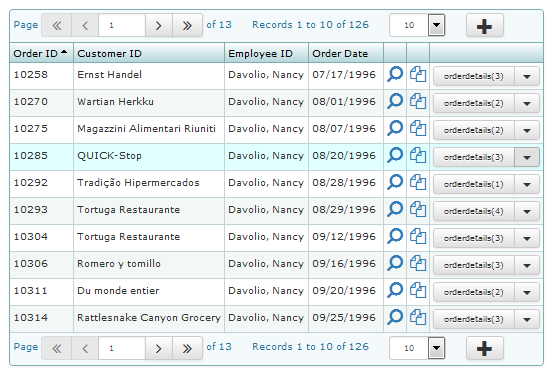Copy the Tradição Hipermercados order row
This screenshot has height=375, width=555.
tap(418, 182)
